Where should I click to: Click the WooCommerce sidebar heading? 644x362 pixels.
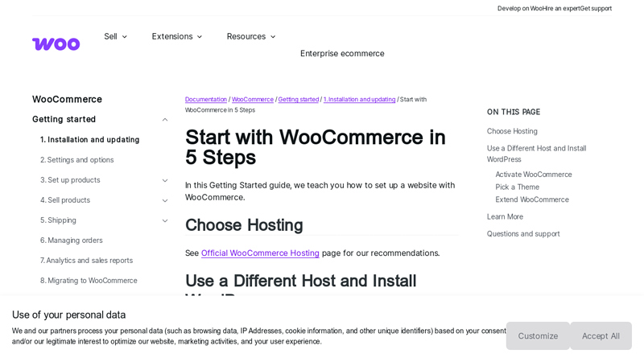tap(67, 99)
